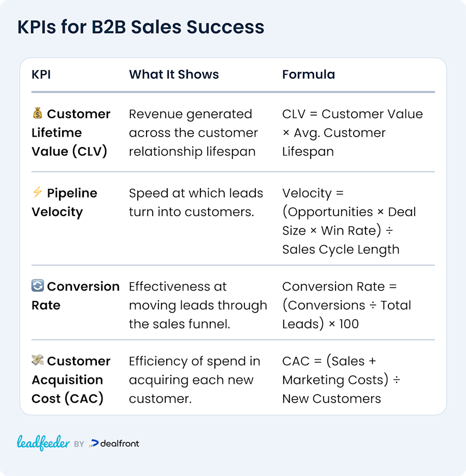Screen dimensions: 466x476
Task: Click the Conversion Rate formula text
Action: (x=346, y=305)
